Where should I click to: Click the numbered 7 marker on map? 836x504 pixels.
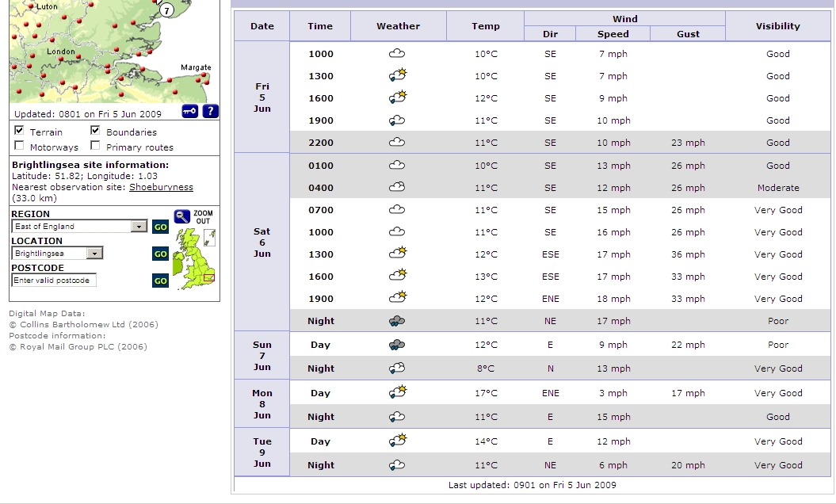tap(166, 10)
